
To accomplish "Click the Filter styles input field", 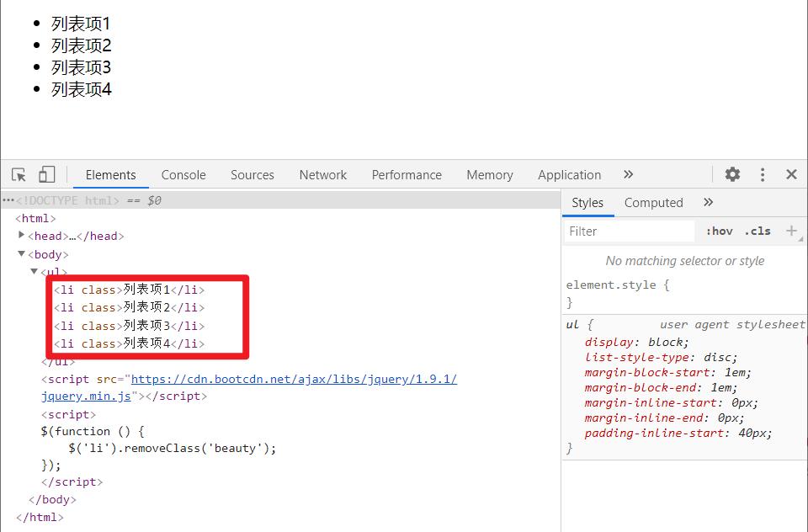I will click(630, 231).
